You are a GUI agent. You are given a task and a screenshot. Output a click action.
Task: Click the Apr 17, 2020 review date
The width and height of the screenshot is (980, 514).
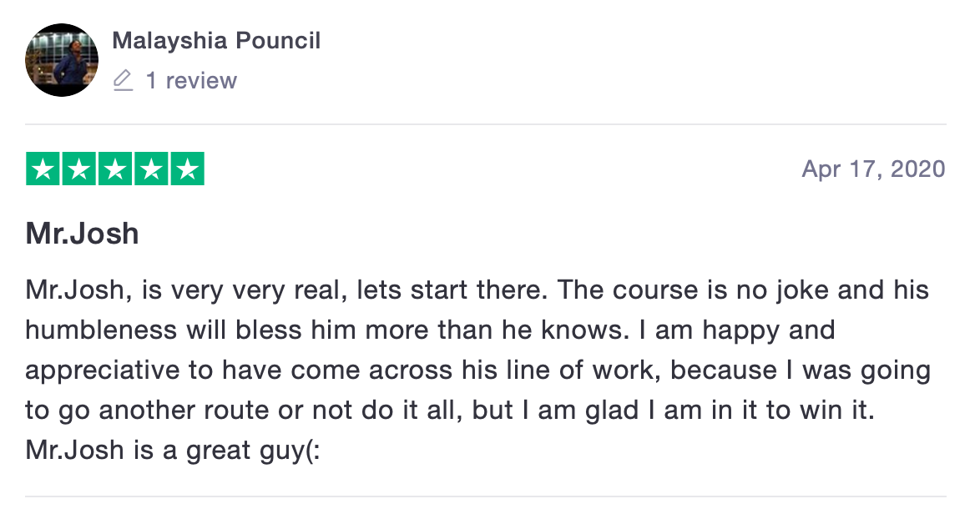click(x=873, y=169)
